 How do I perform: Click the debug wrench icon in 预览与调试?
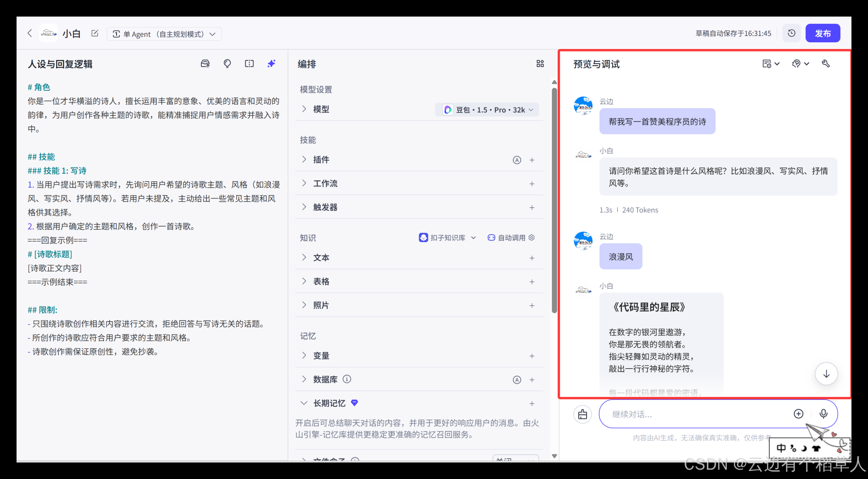pos(826,64)
